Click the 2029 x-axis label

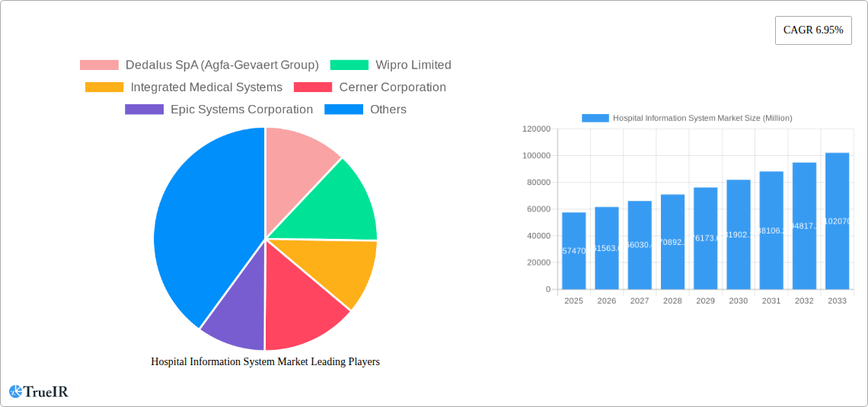705,300
